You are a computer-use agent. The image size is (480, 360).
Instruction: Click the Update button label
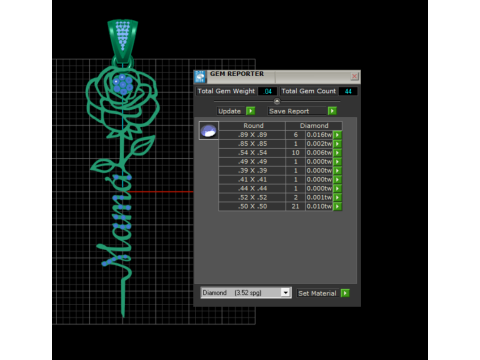[x=230, y=111]
